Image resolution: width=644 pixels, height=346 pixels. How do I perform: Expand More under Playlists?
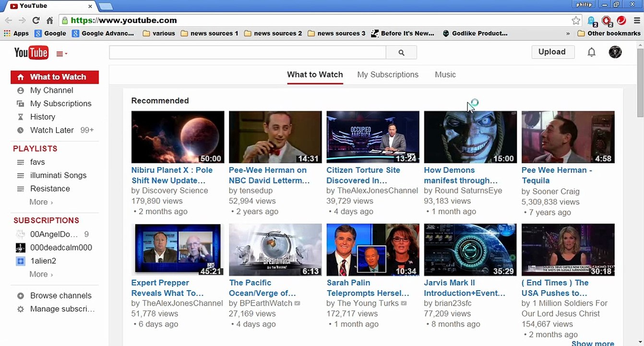coord(41,202)
